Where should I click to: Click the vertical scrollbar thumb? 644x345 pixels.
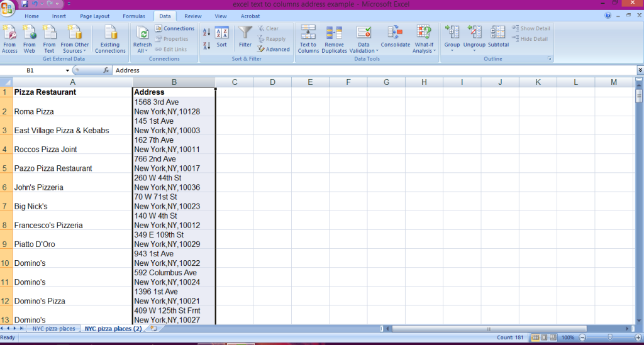(639, 95)
